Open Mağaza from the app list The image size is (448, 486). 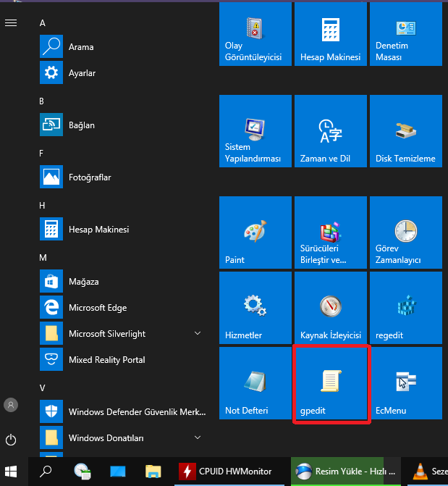(x=124, y=281)
